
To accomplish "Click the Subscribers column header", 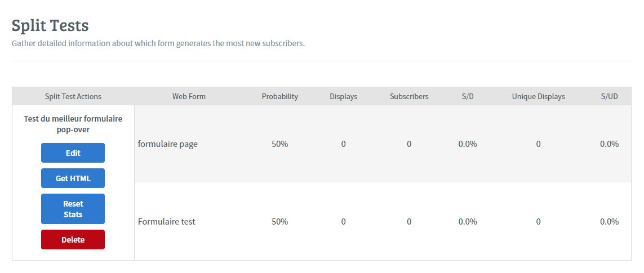I will (x=409, y=96).
